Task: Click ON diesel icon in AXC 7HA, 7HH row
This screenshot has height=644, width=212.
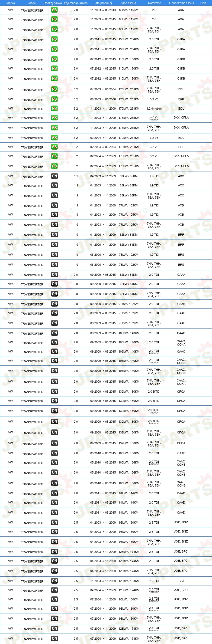Action: click(54, 195)
